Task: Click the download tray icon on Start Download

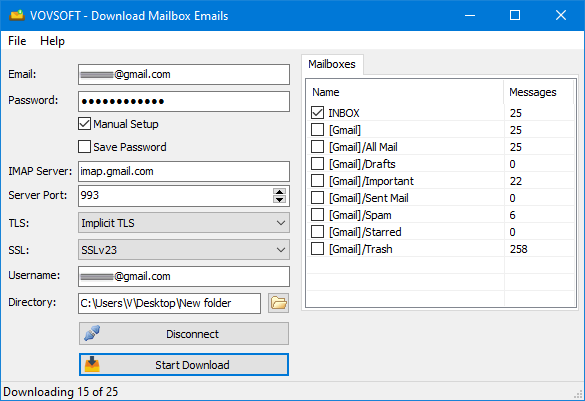Action: pos(92,364)
